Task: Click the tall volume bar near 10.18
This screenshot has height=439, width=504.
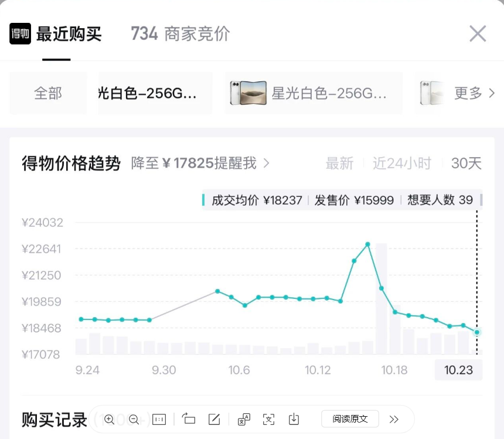Action: coord(382,298)
